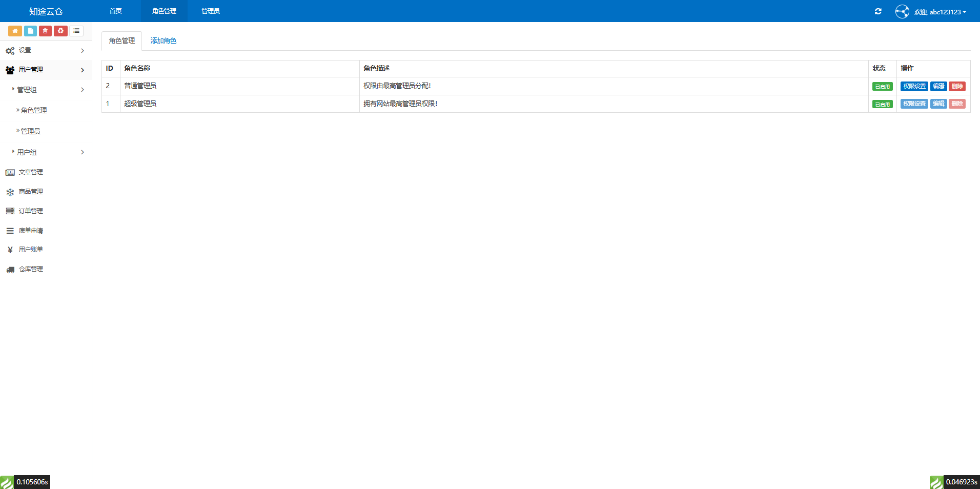Edit the 普通管理员 role
This screenshot has width=980, height=489.
938,86
